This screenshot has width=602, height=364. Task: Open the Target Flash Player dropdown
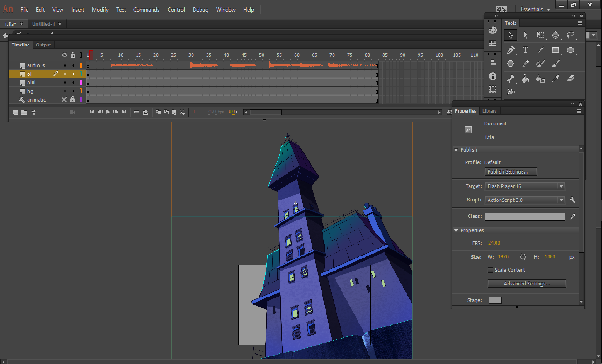pos(525,186)
